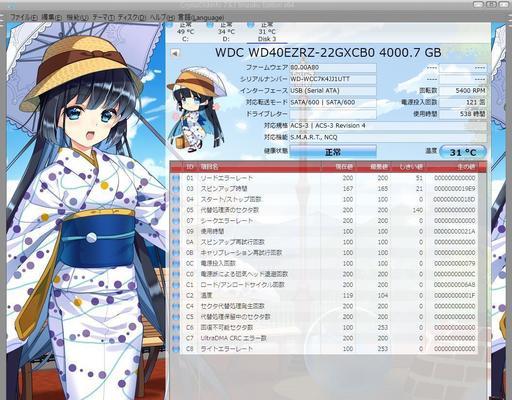Click the status icon of row 03 スピンアップ時間
The width and height of the screenshot is (512, 400).
click(x=176, y=189)
